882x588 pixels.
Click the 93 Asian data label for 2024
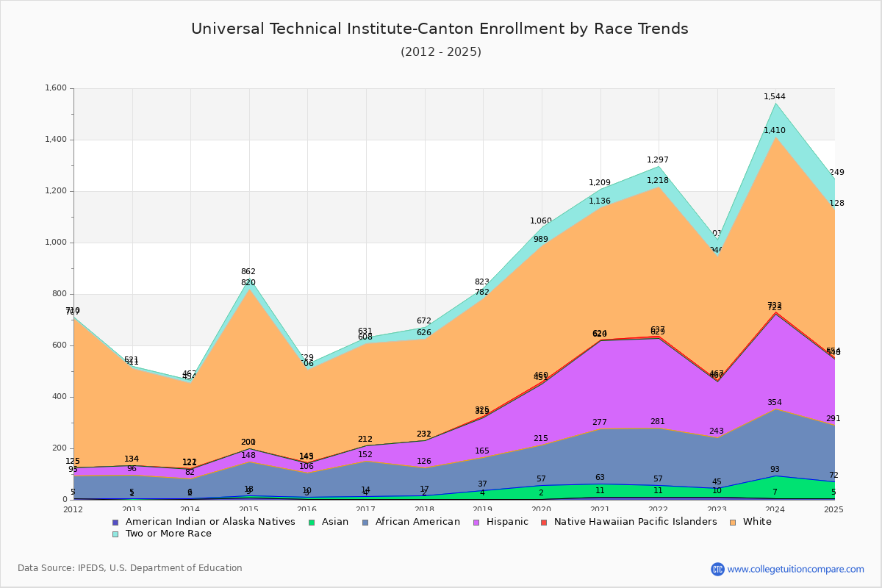pos(775,470)
